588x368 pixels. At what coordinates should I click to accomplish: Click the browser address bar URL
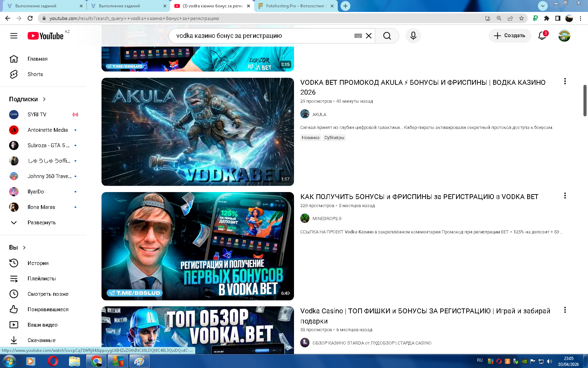click(134, 18)
